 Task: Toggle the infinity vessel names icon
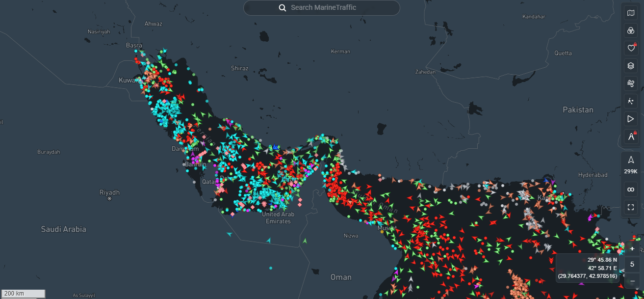tap(631, 189)
